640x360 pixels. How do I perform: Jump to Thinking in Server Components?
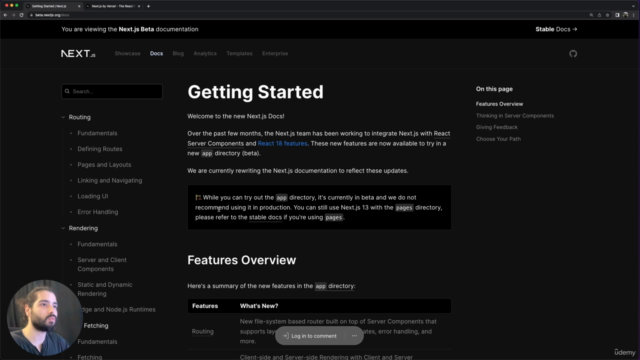click(x=515, y=116)
